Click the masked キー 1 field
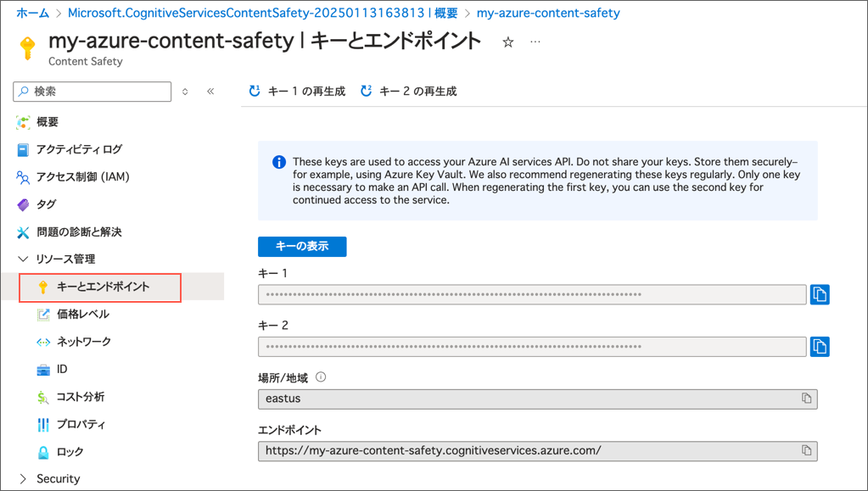The image size is (868, 491). 532,294
